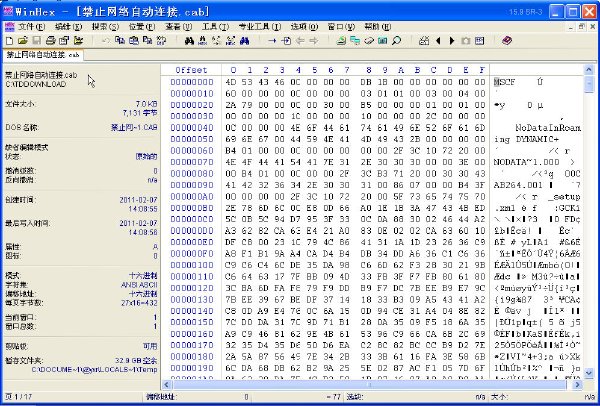The width and height of the screenshot is (600, 406).
Task: Click the vertical scrollbar down arrow
Action: click(589, 372)
